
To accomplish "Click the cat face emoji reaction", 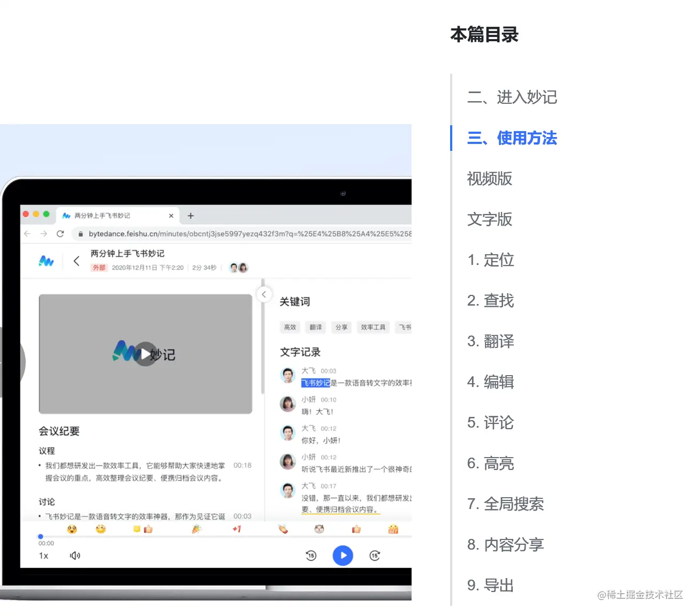I will click(319, 529).
